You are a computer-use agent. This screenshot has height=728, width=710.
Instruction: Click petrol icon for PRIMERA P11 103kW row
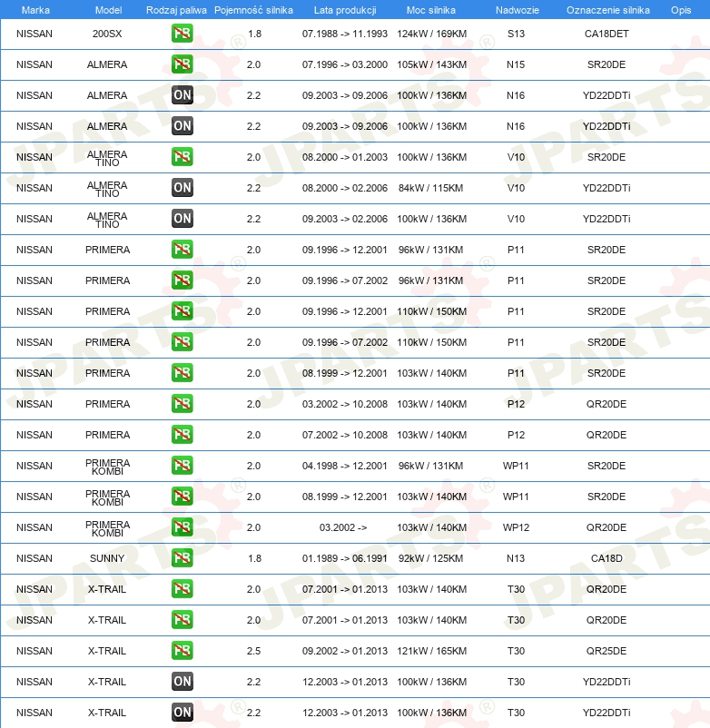pos(182,373)
